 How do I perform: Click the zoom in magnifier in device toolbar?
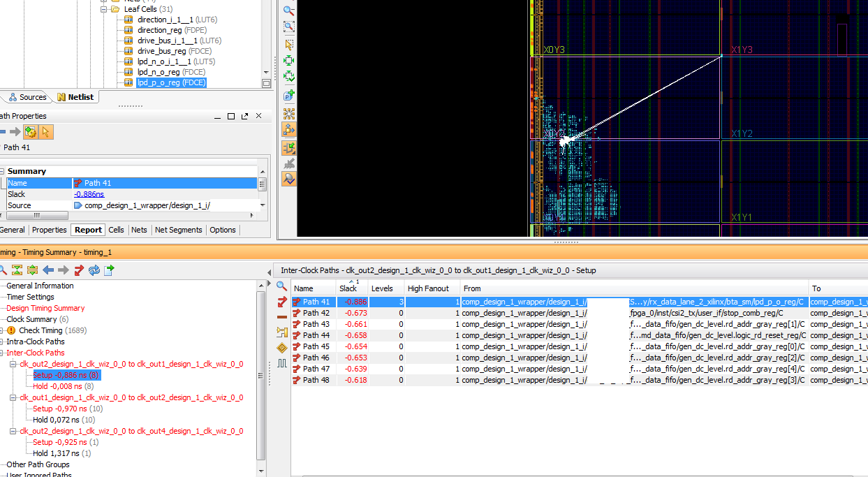pos(288,10)
